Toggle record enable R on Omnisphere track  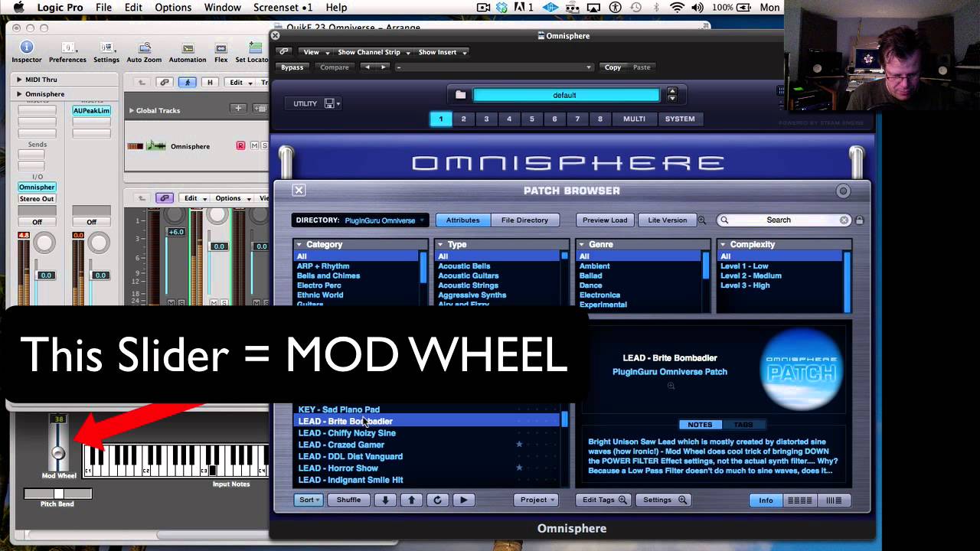tap(240, 146)
